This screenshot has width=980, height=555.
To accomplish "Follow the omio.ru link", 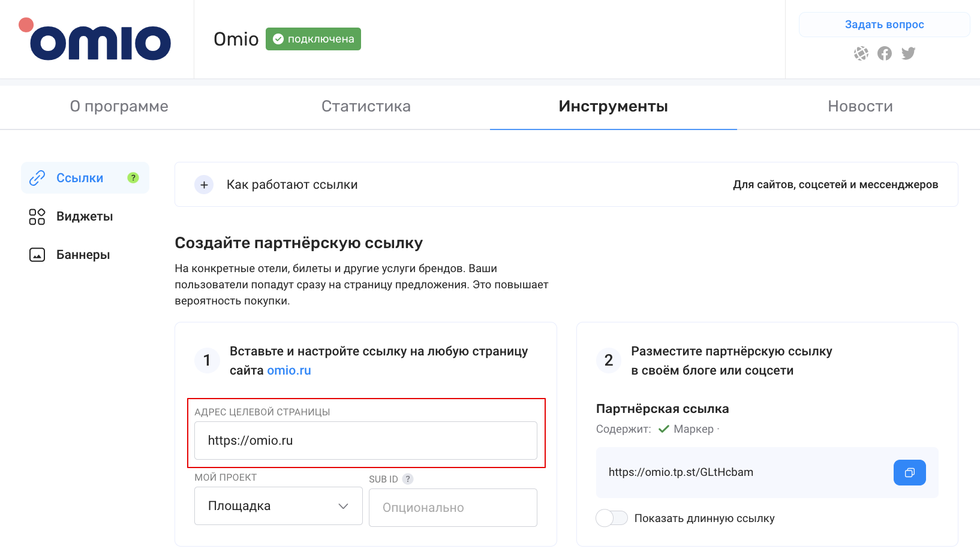I will (289, 370).
